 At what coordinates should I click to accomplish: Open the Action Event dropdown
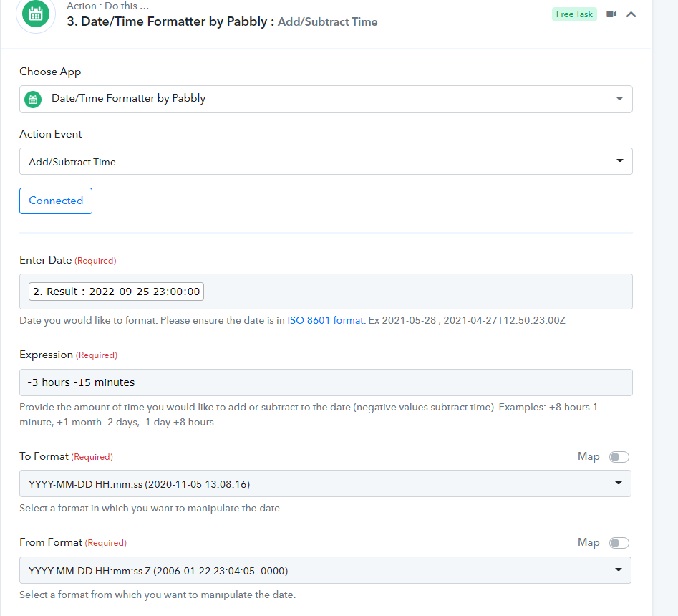[326, 161]
